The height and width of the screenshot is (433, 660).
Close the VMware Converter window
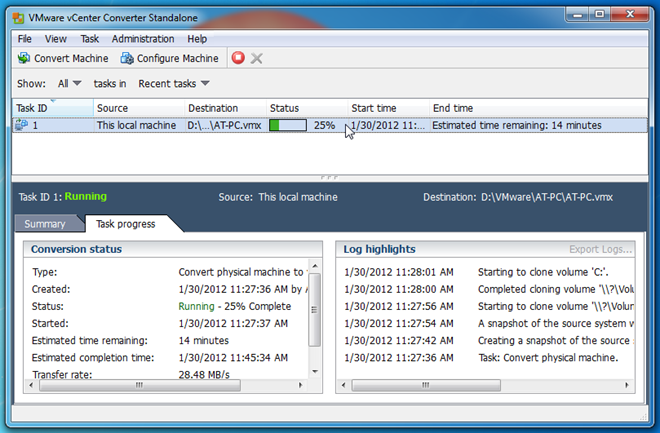(x=630, y=15)
